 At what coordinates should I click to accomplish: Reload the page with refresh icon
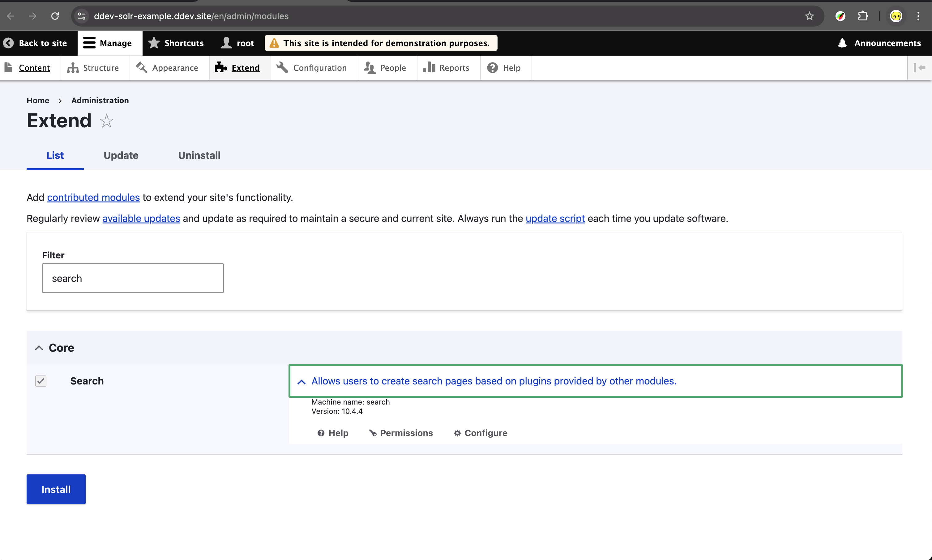tap(55, 16)
